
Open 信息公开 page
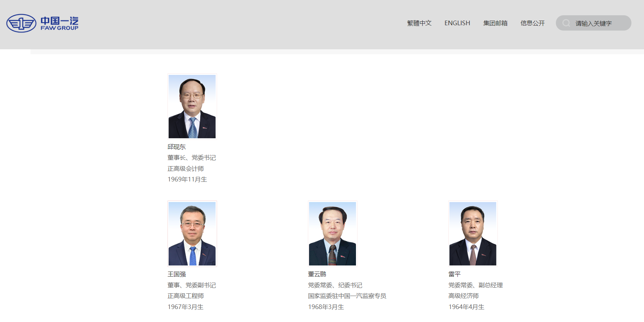(533, 23)
